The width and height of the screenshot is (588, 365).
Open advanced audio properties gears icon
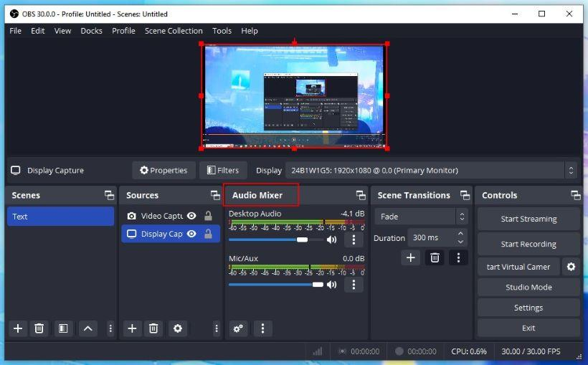[x=238, y=328]
